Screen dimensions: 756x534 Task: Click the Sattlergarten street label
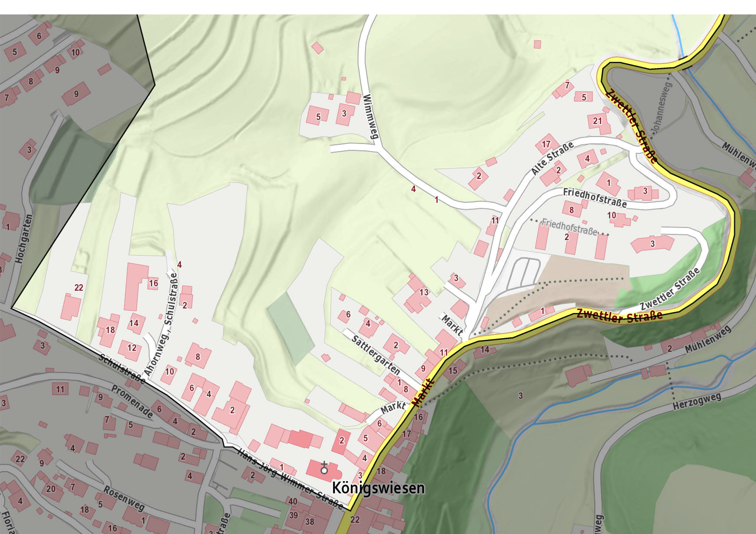click(376, 354)
